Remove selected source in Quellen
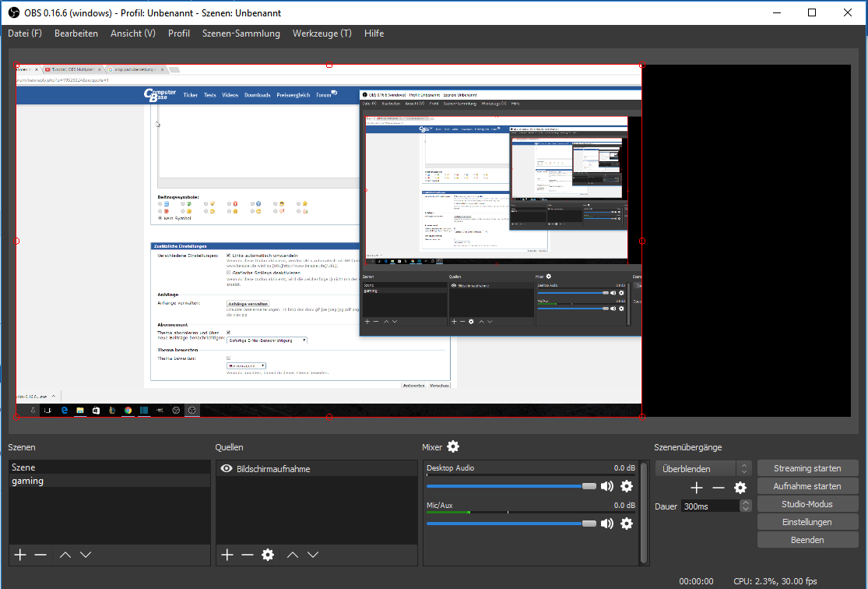 (248, 555)
